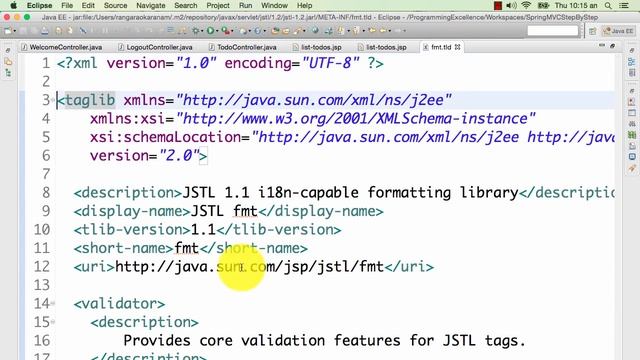Click the Open Web Browser globe icon
Image resolution: width=640 pixels, height=360 pixels.
[315, 31]
